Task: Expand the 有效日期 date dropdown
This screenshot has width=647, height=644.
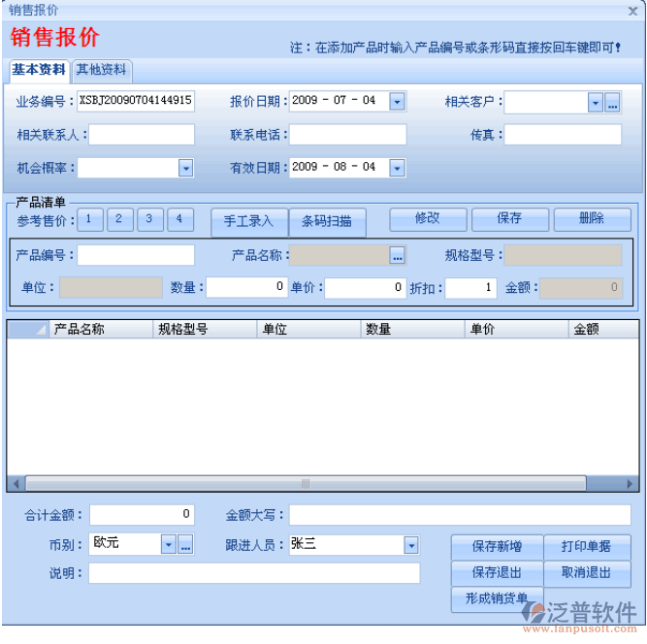Action: pyautogui.click(x=397, y=168)
